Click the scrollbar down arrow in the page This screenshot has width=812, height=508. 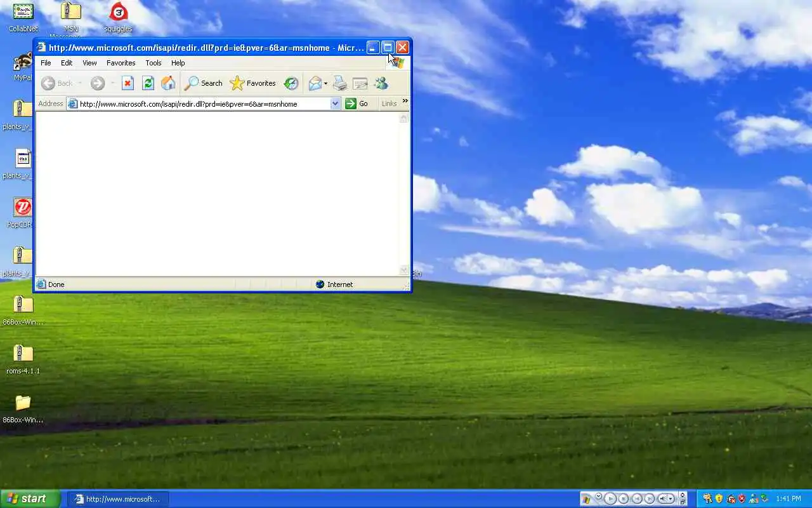tap(404, 270)
